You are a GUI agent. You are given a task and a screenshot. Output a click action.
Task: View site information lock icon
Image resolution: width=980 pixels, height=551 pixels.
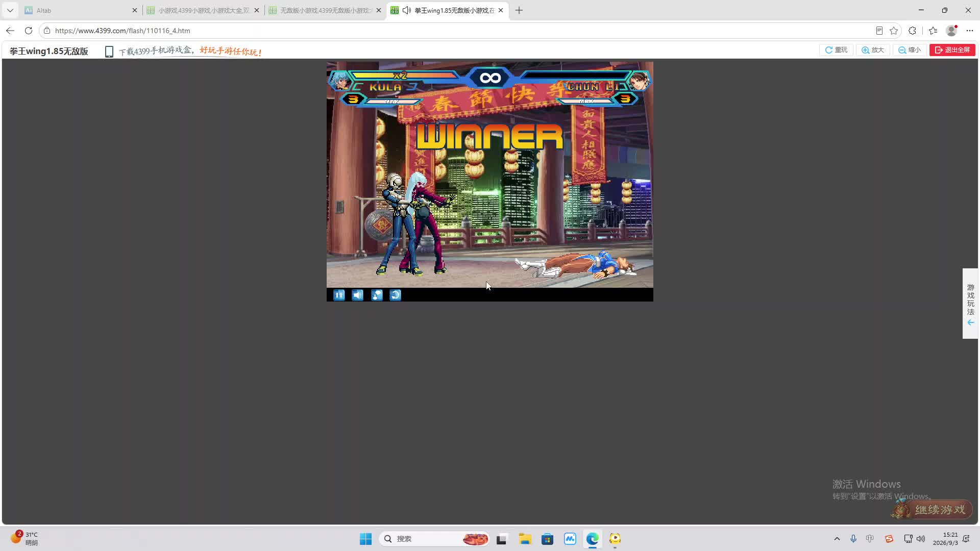tap(47, 31)
